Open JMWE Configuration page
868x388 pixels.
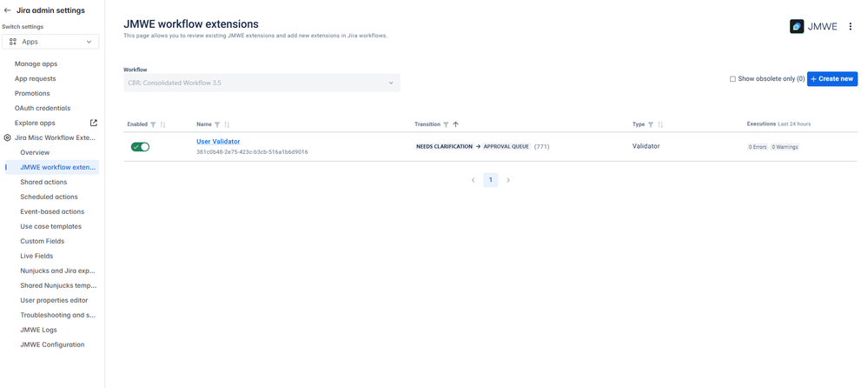click(x=53, y=345)
